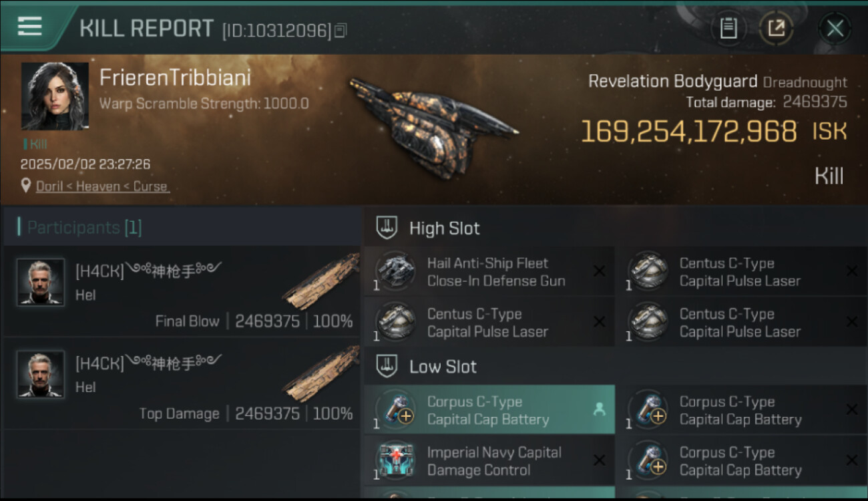This screenshot has width=868, height=501.
Task: Select the Imperial Navy Capital Damage Control icon
Action: tap(396, 460)
